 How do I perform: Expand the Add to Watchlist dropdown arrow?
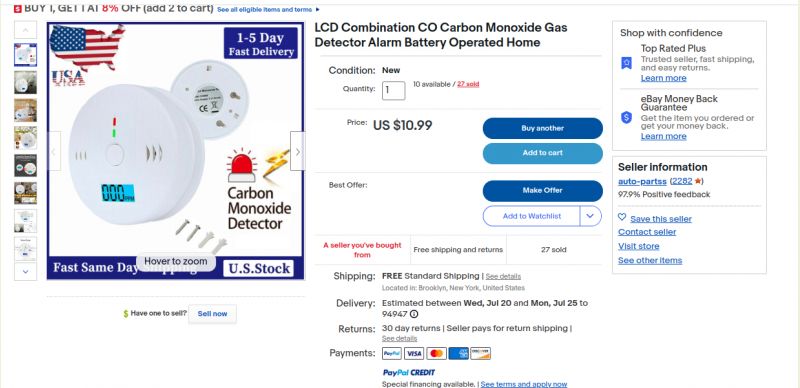click(590, 216)
